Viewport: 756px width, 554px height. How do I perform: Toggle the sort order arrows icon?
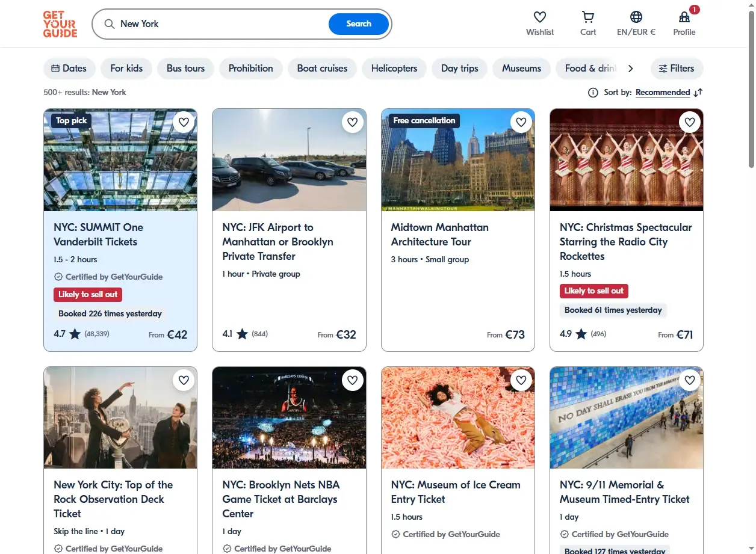pyautogui.click(x=698, y=93)
